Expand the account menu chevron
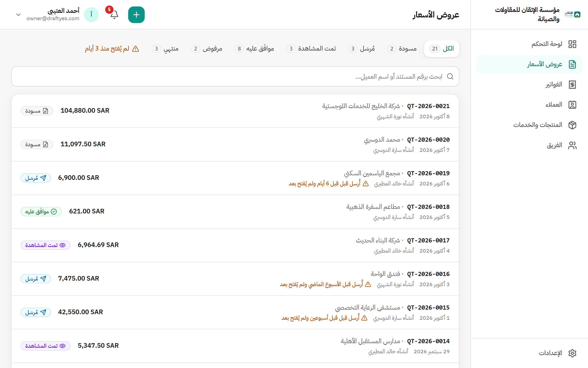The width and height of the screenshot is (588, 368). [x=18, y=14]
